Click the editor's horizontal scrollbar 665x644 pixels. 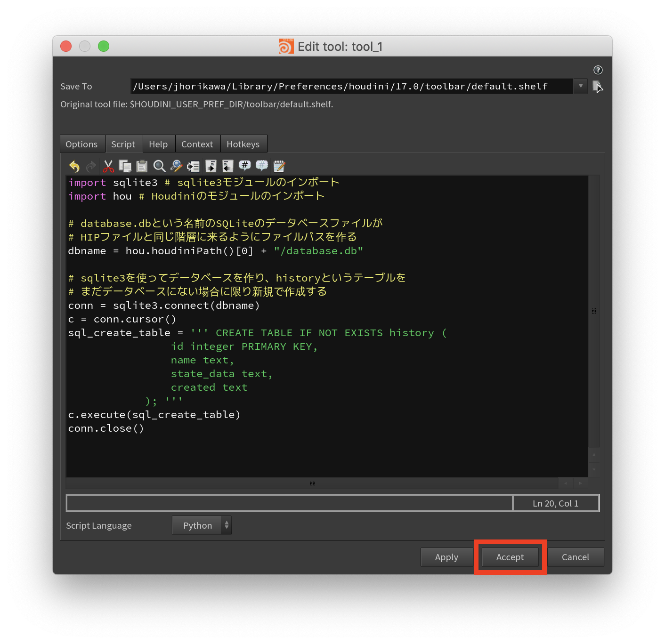(x=312, y=483)
